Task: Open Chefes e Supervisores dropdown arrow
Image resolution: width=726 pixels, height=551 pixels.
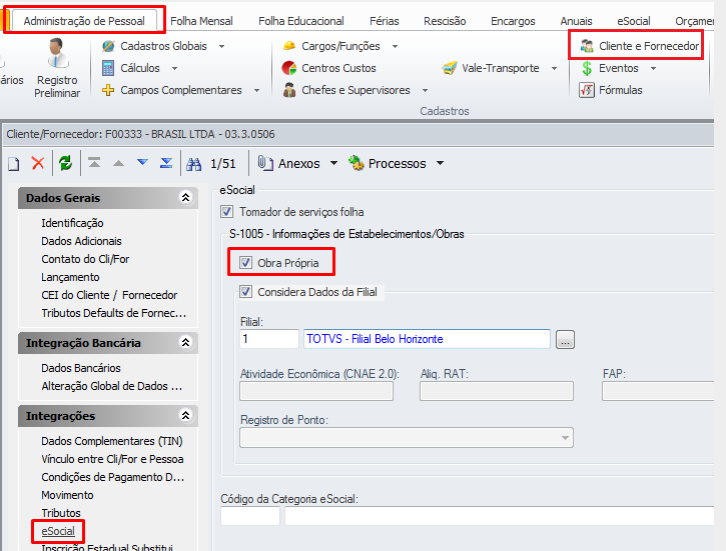Action: [x=425, y=90]
